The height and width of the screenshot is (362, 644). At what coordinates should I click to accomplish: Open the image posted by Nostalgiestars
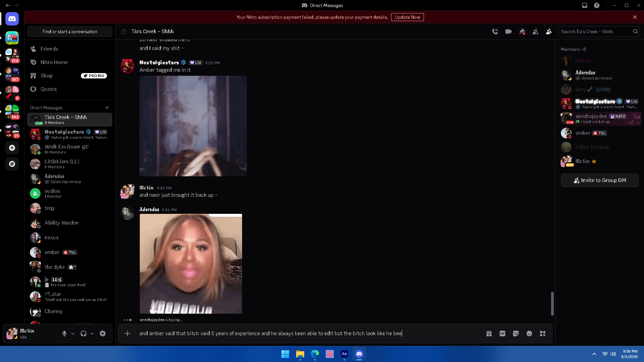click(x=193, y=126)
